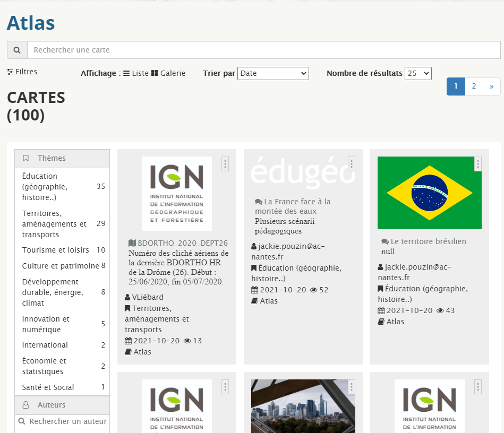Open options menu on Brazil flag card
Screen dimensions: 504x433
[477, 164]
